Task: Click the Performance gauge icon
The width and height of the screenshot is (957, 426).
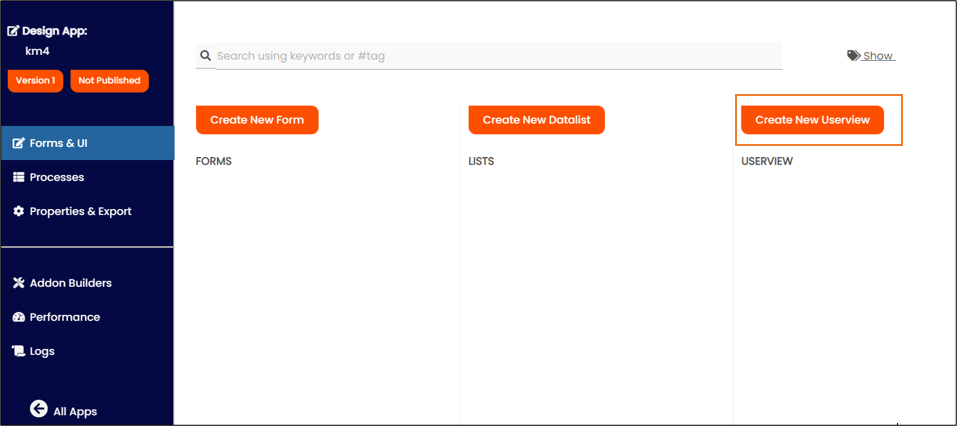Action: [x=19, y=317]
